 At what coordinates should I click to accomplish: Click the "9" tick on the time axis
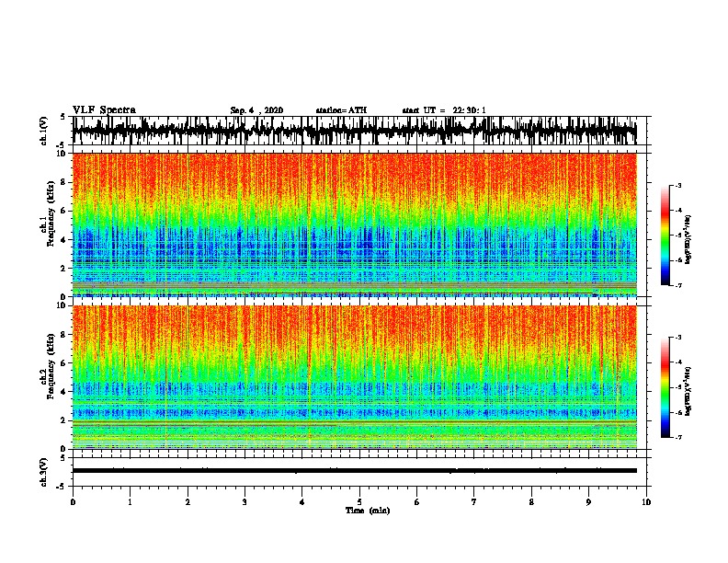(x=588, y=502)
